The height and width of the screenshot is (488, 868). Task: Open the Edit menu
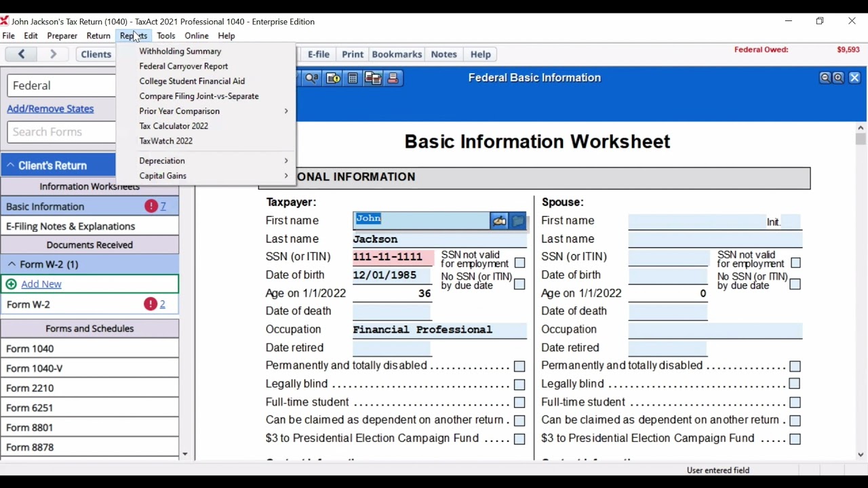31,36
